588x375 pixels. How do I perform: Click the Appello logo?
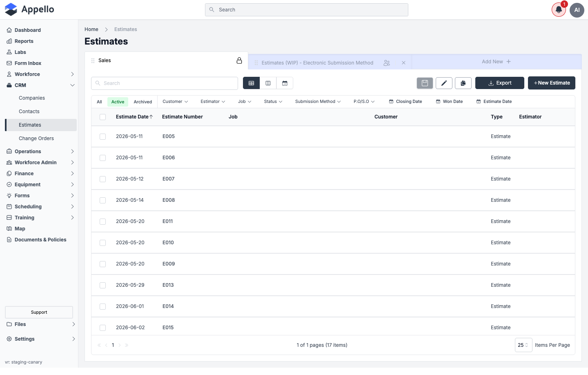coord(29,9)
